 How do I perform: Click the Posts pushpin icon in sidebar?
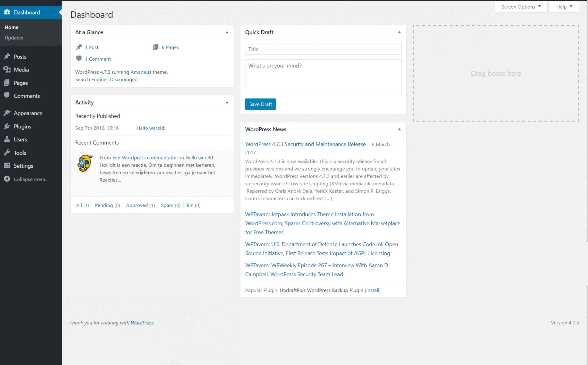[7, 57]
